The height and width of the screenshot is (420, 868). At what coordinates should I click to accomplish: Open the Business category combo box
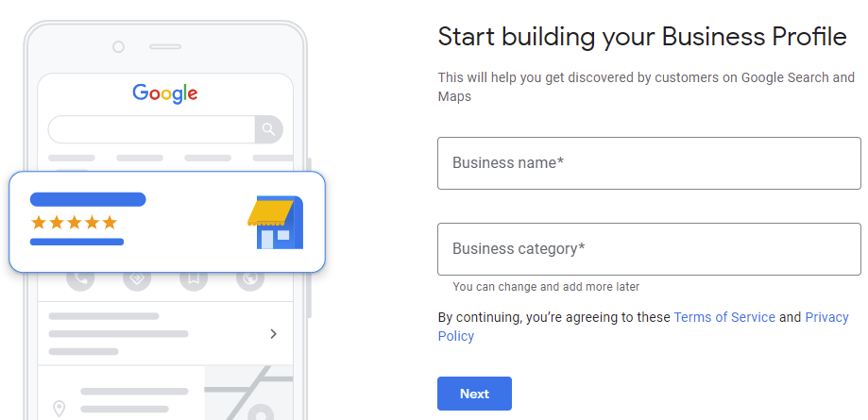649,249
